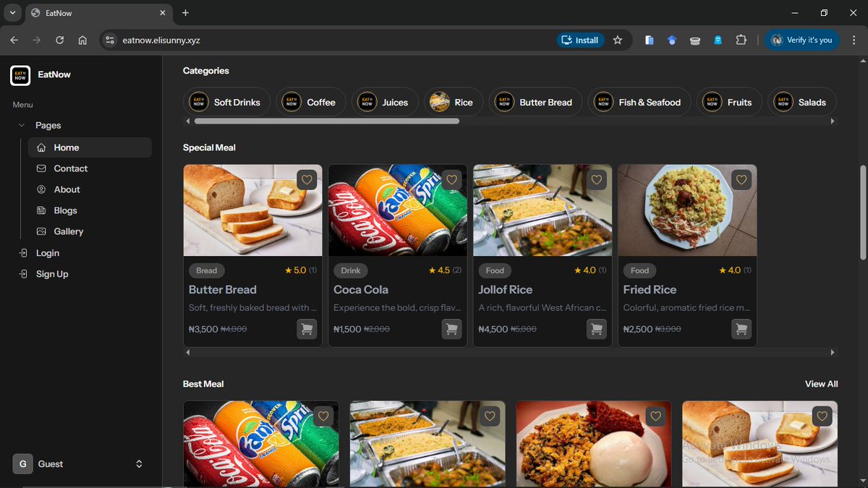Click the Butter Bread product image

click(252, 210)
